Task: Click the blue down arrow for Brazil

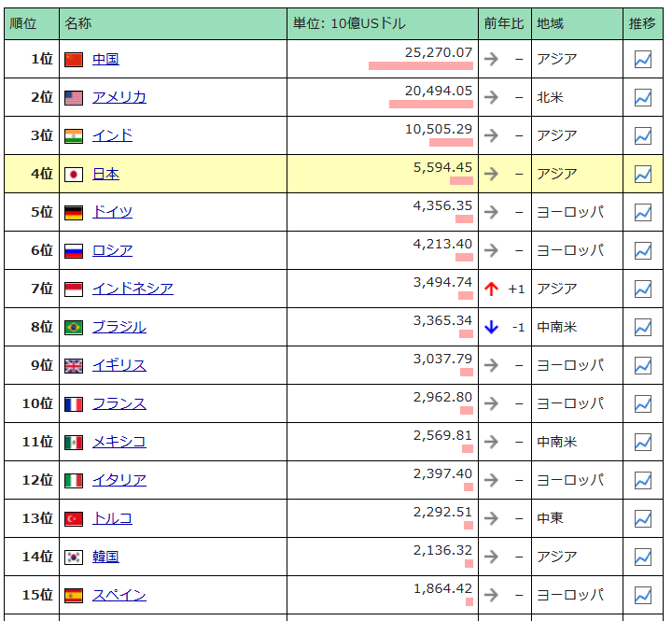Action: pos(492,328)
